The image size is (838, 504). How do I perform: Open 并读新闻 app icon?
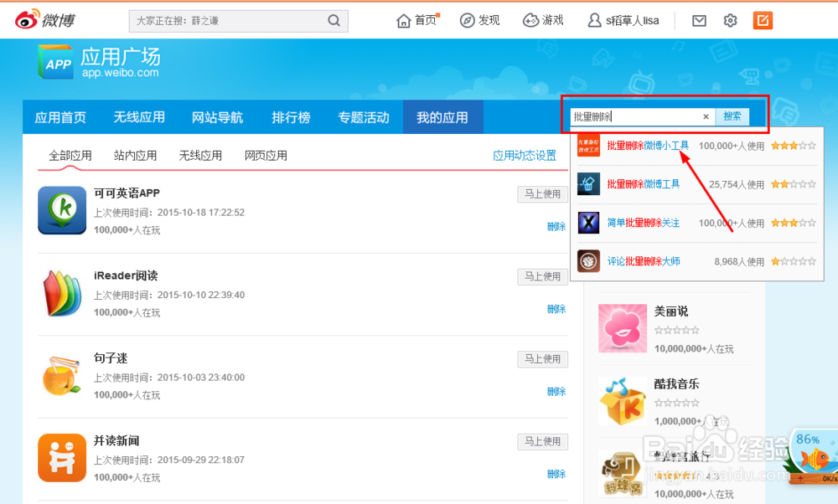pos(62,458)
